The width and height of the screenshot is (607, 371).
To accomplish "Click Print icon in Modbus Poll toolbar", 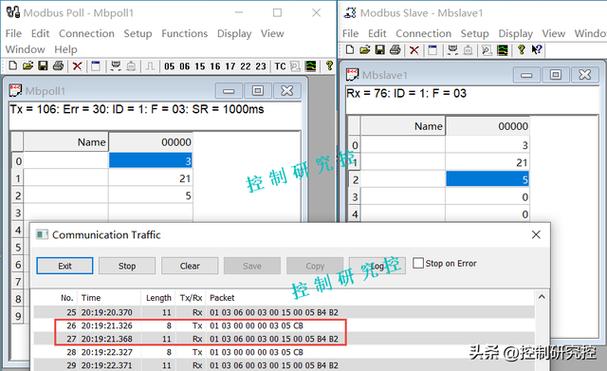I will tap(58, 66).
